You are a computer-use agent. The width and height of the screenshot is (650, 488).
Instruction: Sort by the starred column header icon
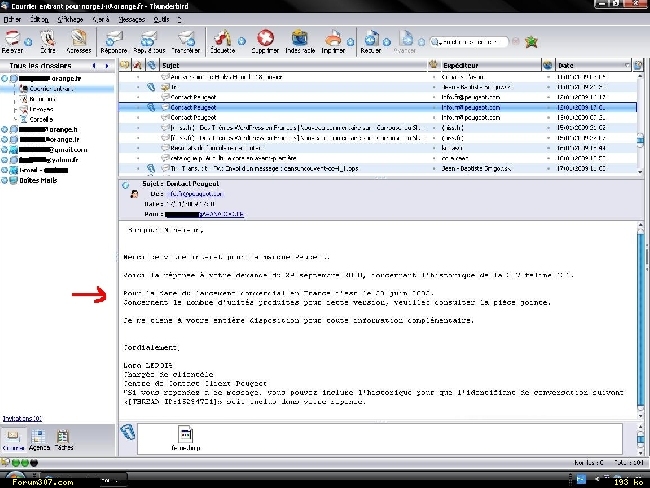pos(138,65)
